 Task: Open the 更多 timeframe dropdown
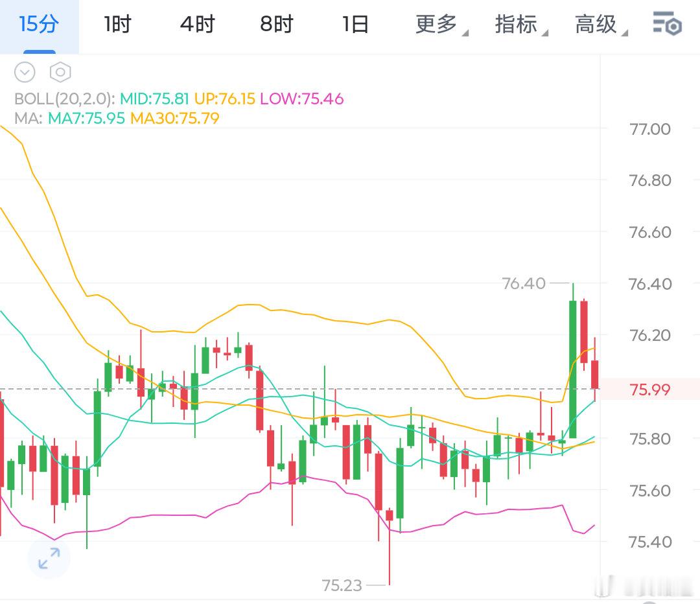[441, 25]
